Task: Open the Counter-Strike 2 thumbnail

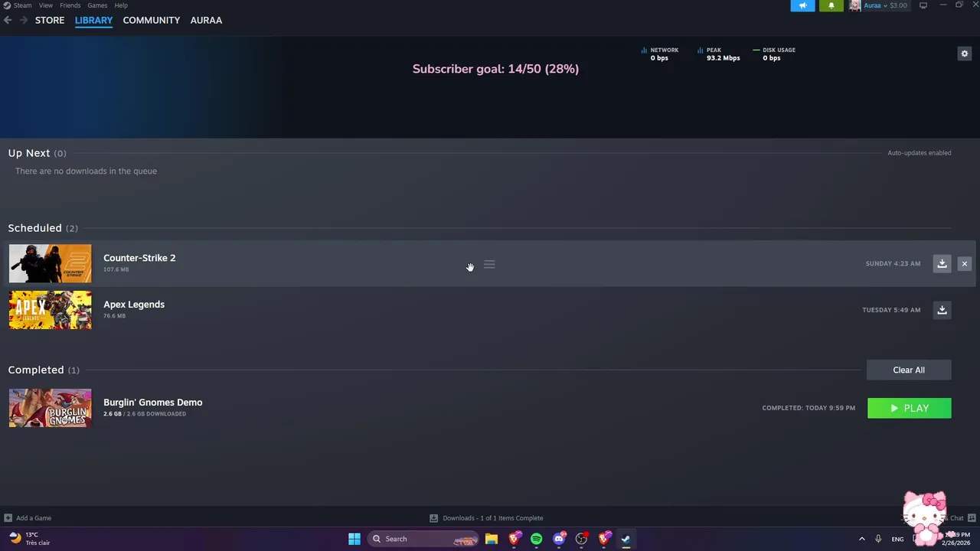Action: point(50,263)
